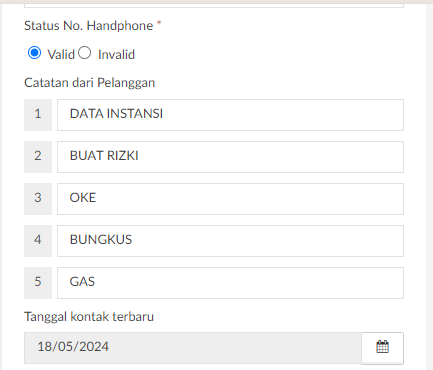Image resolution: width=433 pixels, height=370 pixels.
Task: Click the 18/05/2024 date field
Action: [x=193, y=348]
